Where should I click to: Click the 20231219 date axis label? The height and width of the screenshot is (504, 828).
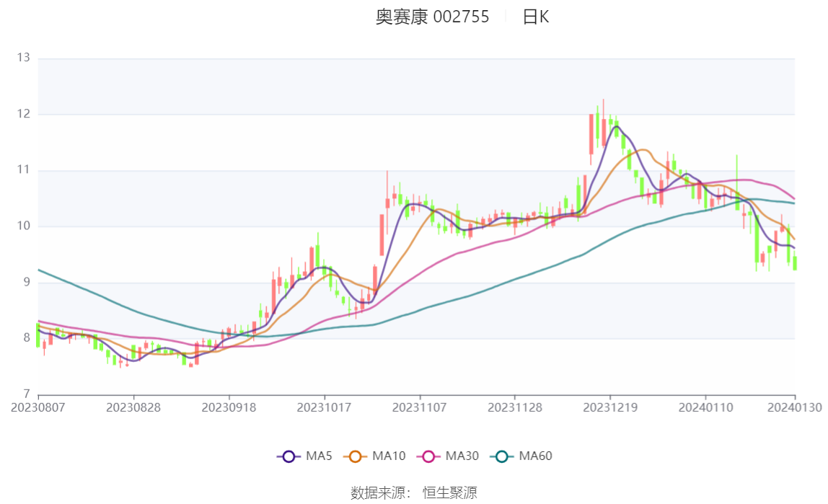[x=610, y=408]
